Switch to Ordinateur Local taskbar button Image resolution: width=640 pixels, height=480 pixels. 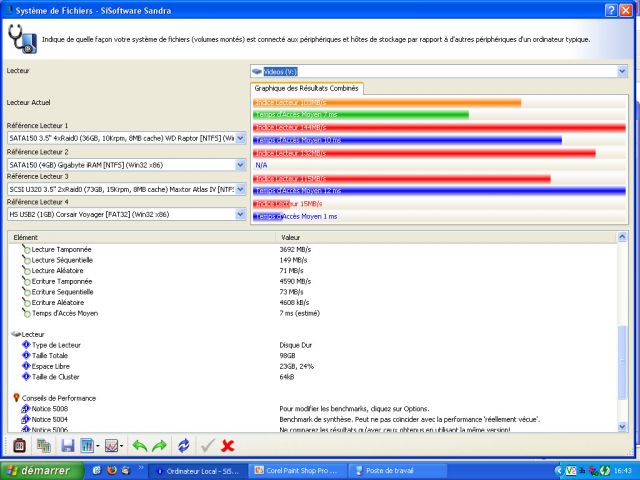coord(198,471)
